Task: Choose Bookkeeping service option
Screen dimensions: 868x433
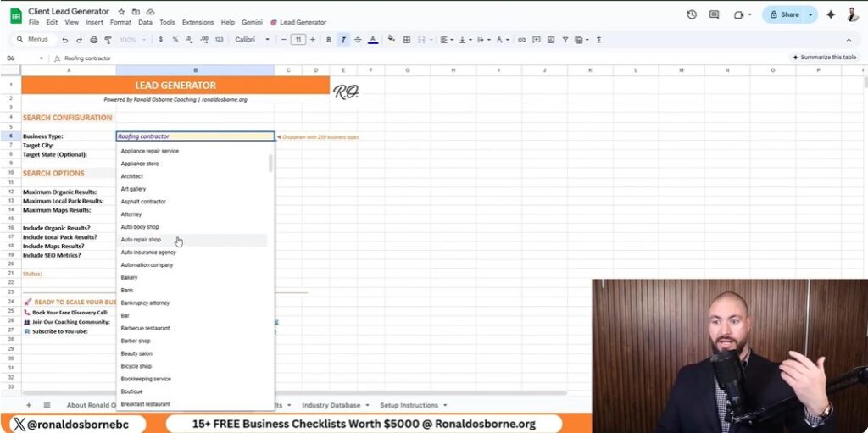Action: click(x=192, y=380)
